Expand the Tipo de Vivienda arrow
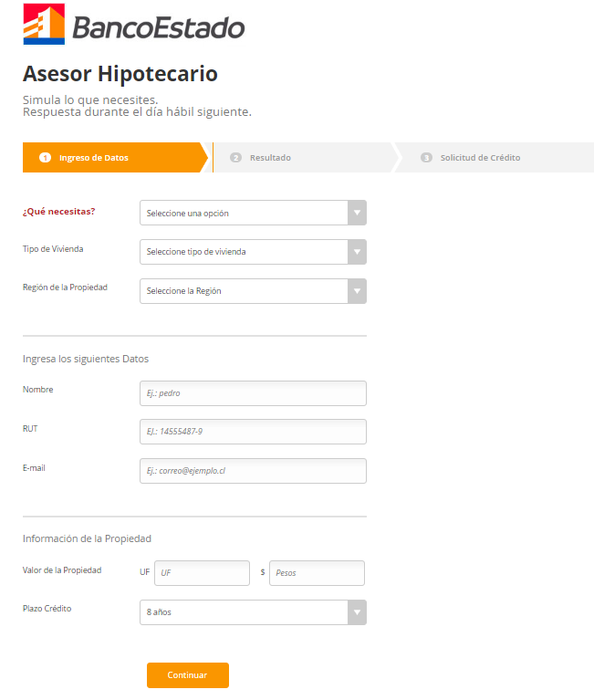 tap(357, 252)
